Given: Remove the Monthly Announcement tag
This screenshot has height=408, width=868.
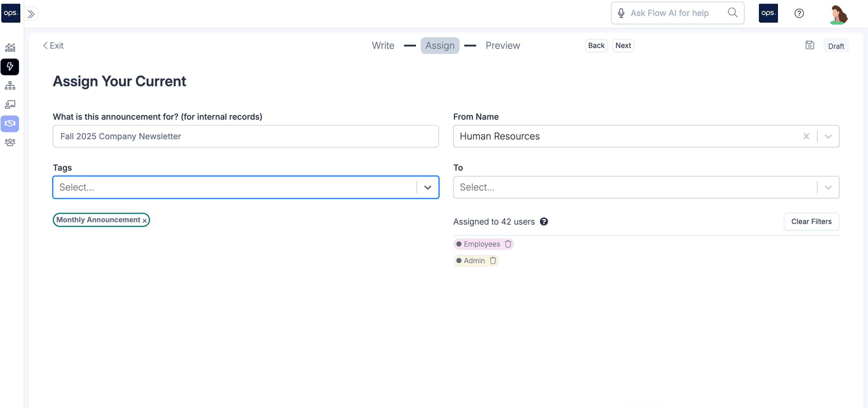Looking at the screenshot, I should 145,221.
